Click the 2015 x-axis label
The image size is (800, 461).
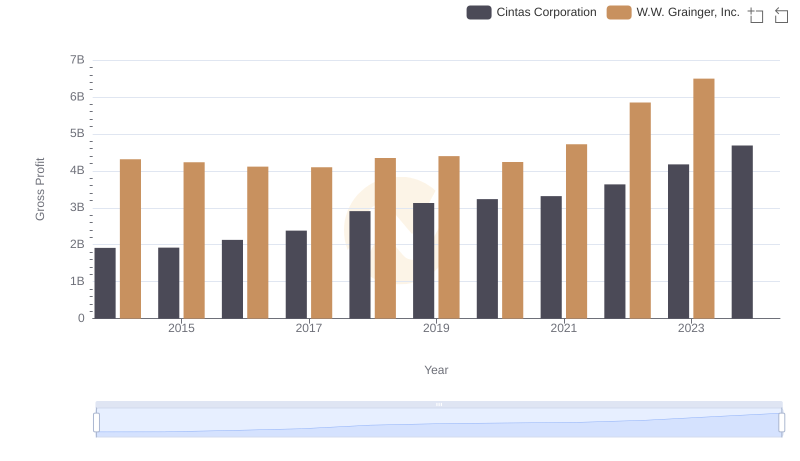(181, 328)
